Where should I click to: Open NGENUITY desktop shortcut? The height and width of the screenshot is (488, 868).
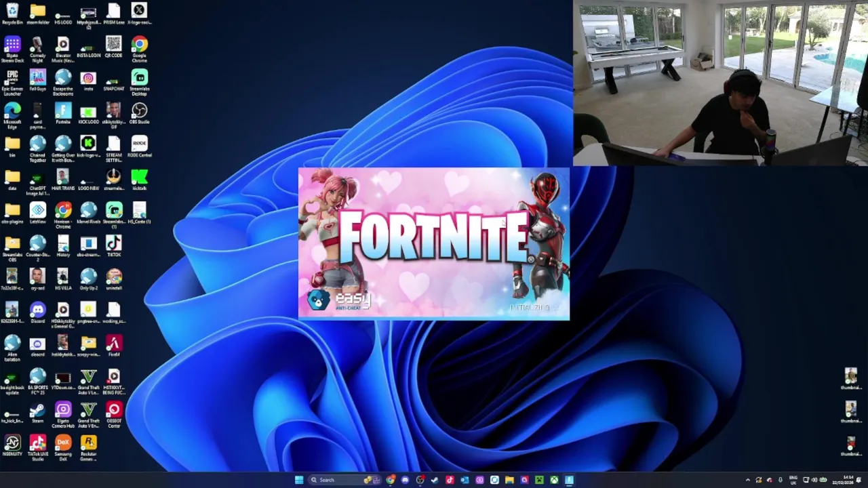point(12,445)
